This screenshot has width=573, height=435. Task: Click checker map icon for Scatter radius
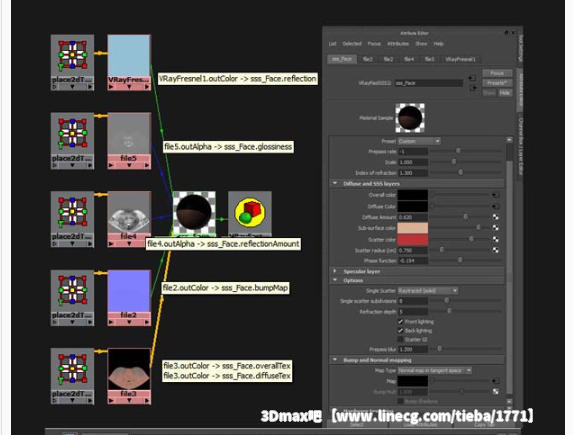[x=495, y=250]
